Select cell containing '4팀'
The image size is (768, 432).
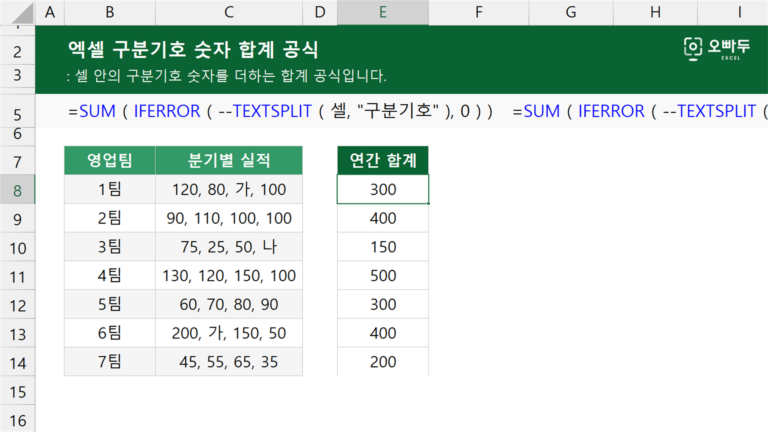point(110,275)
